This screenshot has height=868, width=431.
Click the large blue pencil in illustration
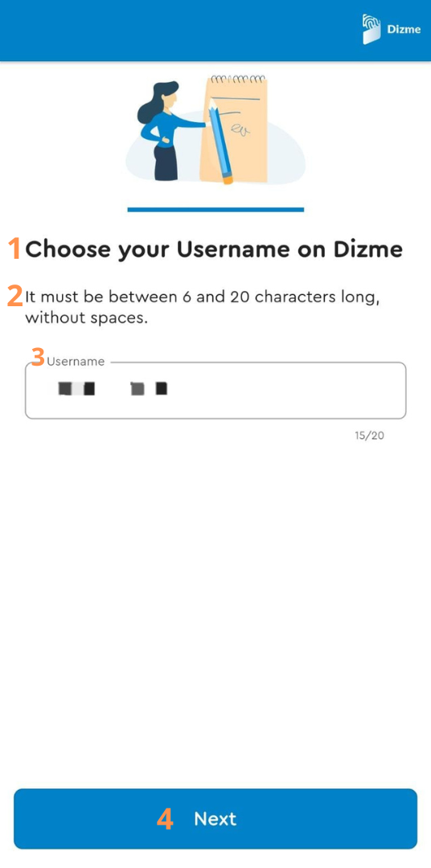point(221,141)
